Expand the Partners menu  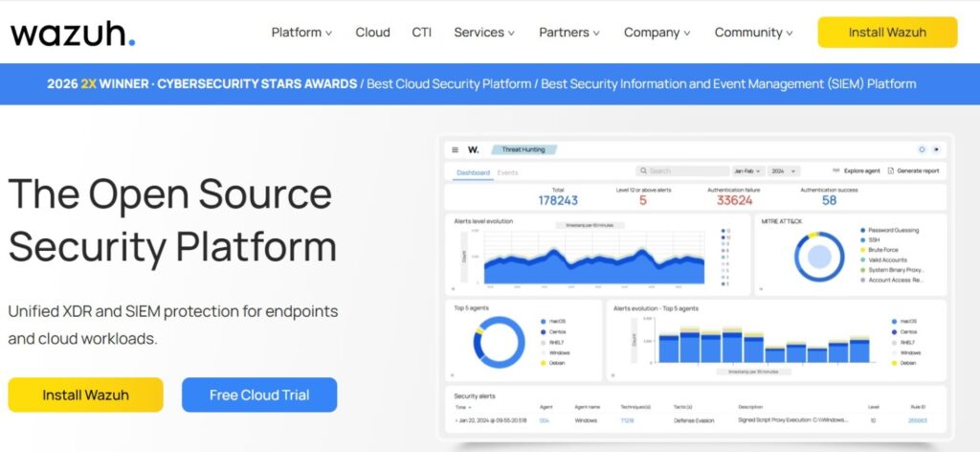point(569,33)
